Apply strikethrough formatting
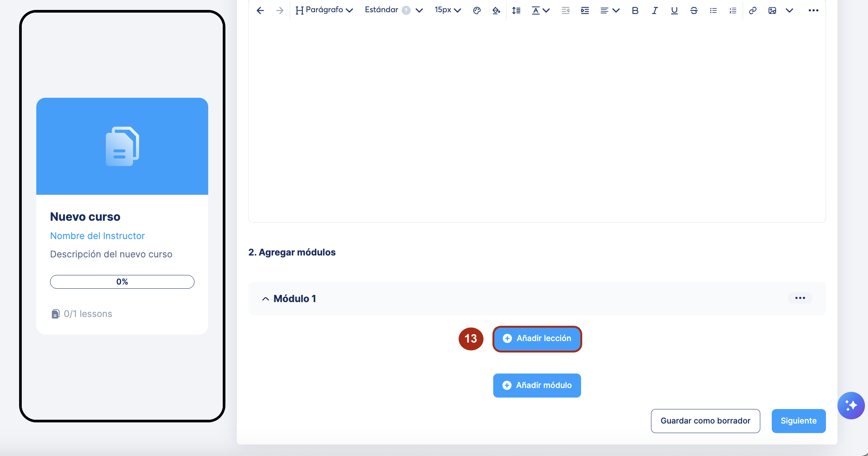The width and height of the screenshot is (868, 456). point(694,10)
